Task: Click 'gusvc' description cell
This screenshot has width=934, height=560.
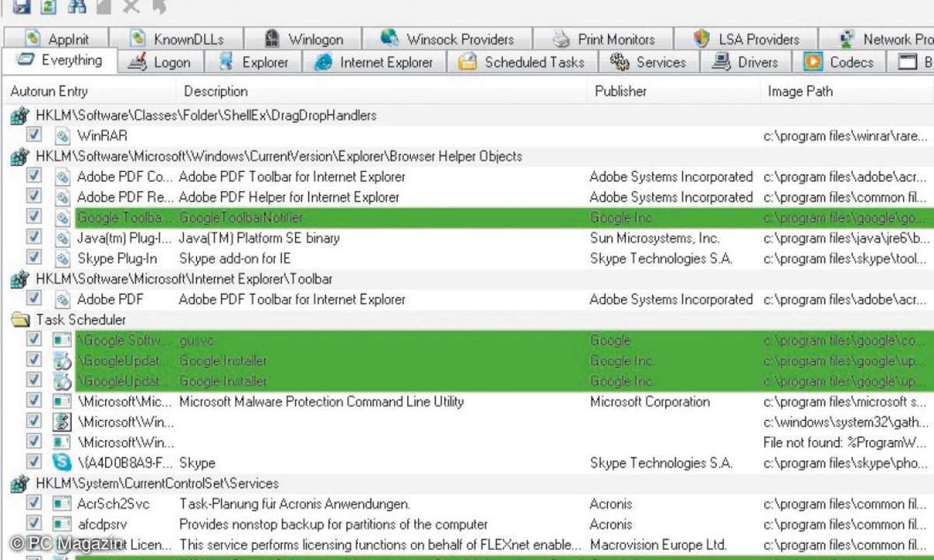Action: click(196, 341)
